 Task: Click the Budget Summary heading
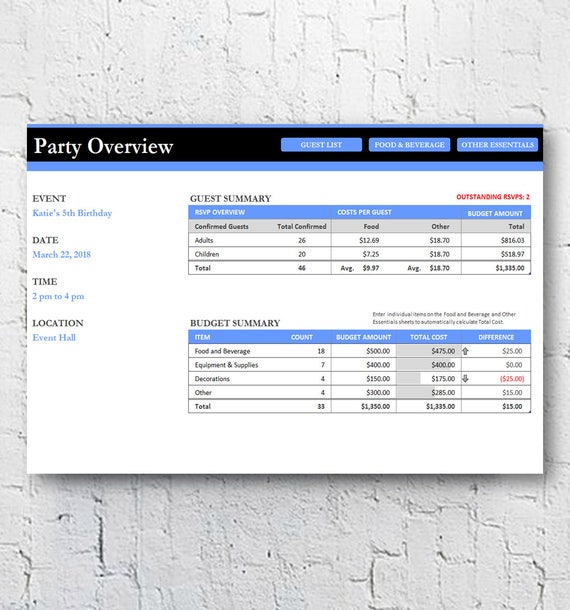[x=235, y=323]
